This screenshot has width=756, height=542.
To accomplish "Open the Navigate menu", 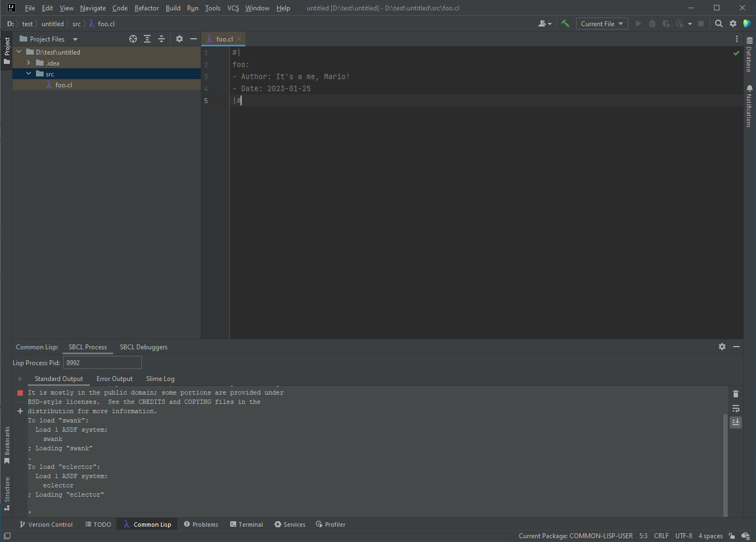I will click(x=93, y=8).
